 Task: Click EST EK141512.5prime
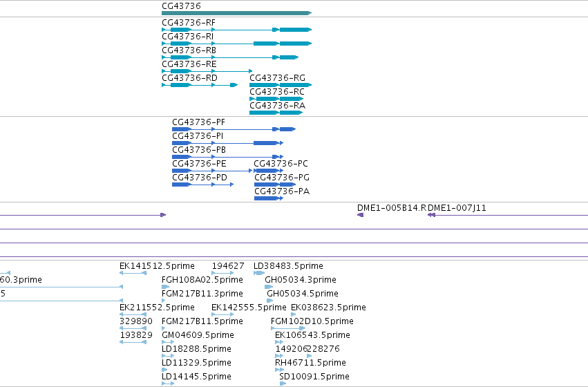(157, 266)
